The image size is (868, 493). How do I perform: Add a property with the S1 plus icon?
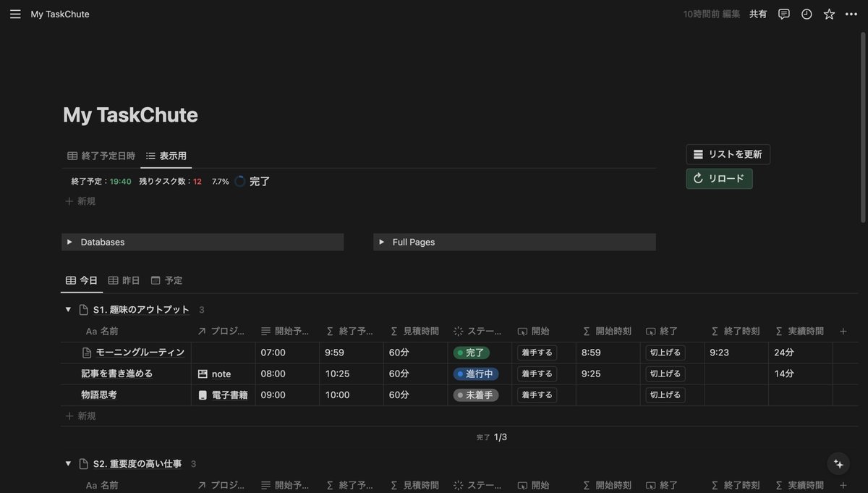[x=843, y=332]
